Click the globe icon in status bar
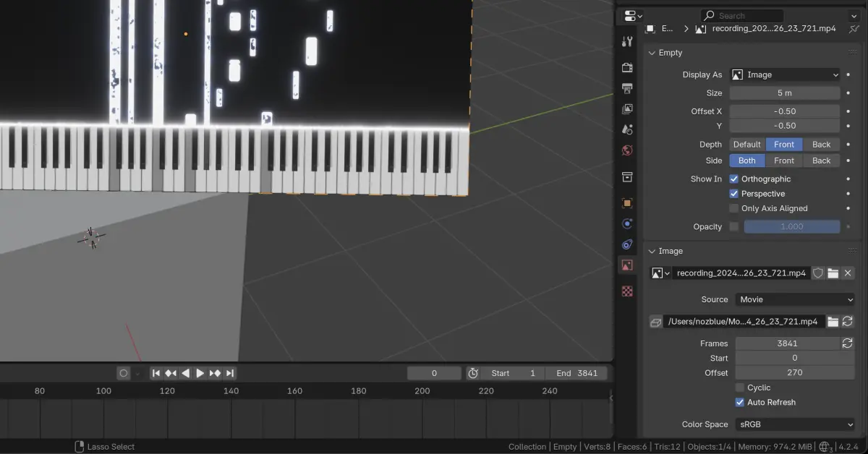868x454 pixels. tap(825, 447)
